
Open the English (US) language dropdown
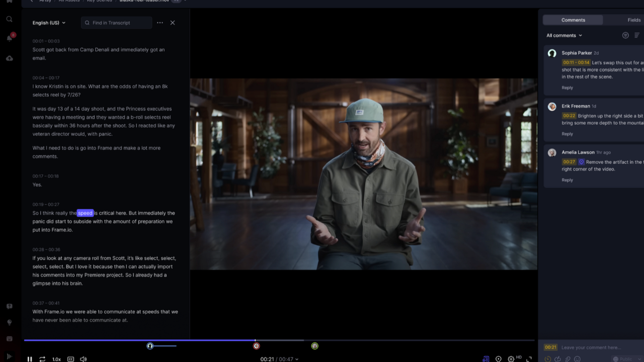click(49, 23)
